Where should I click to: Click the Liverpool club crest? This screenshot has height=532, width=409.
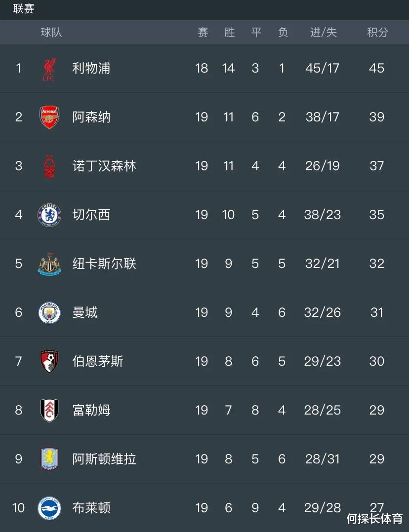coord(49,69)
